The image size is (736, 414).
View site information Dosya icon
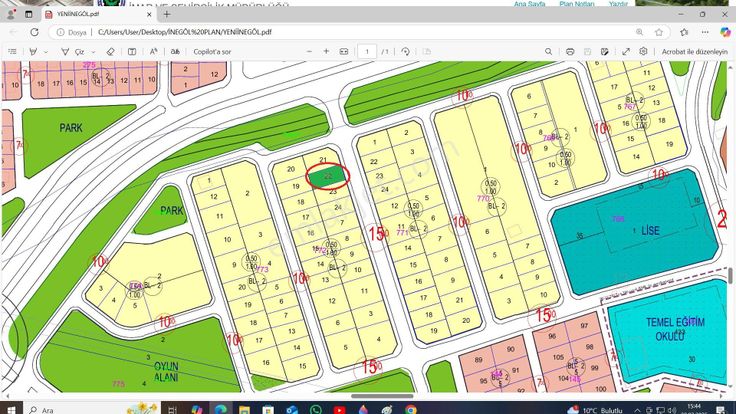pyautogui.click(x=72, y=32)
